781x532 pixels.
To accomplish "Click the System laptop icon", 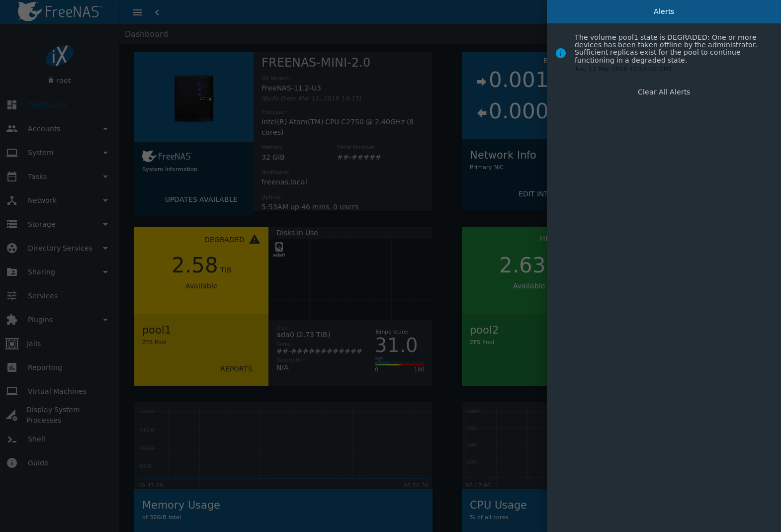I will 12,153.
